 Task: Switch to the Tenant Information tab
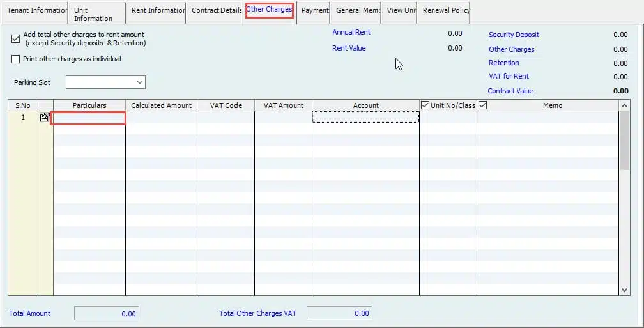point(35,11)
